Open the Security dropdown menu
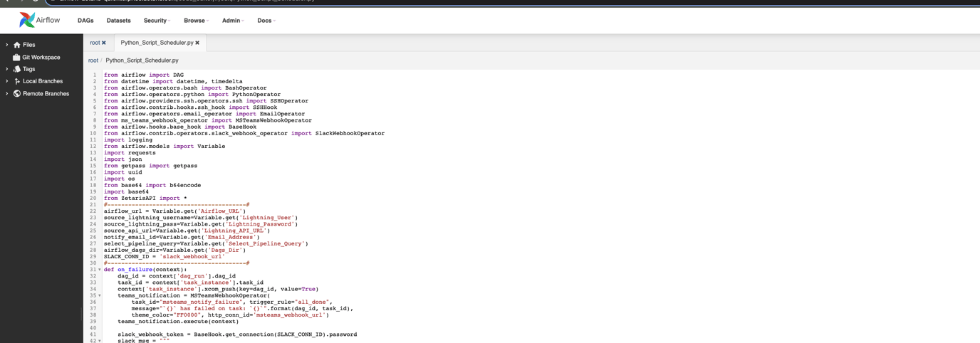The height and width of the screenshot is (343, 980). coord(157,21)
